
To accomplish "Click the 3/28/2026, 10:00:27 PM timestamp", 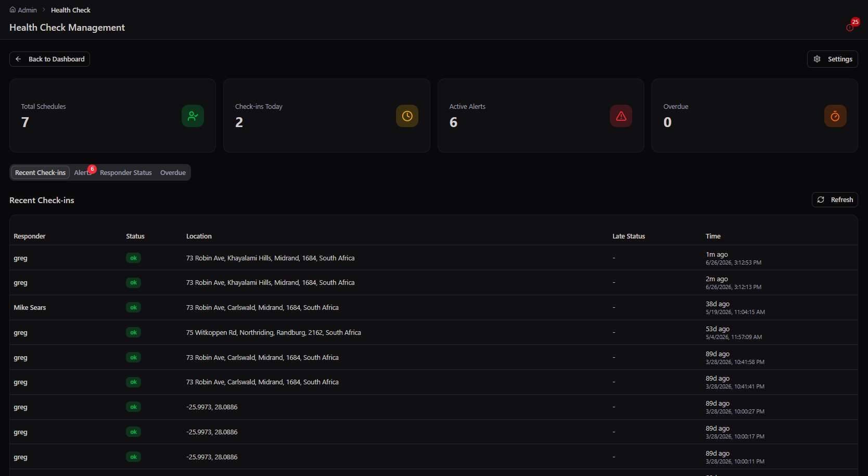I will (735, 411).
